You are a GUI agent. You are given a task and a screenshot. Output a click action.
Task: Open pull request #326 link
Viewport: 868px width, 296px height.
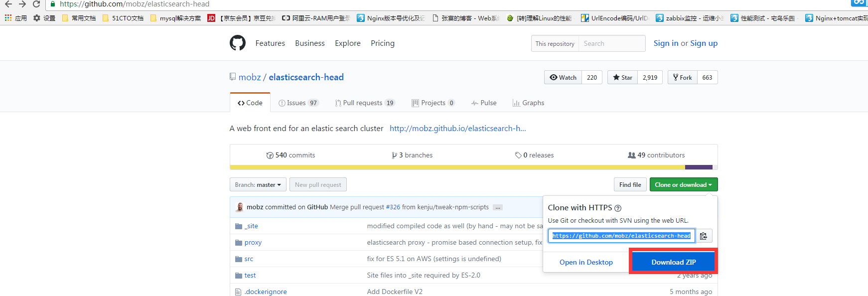(x=393, y=207)
